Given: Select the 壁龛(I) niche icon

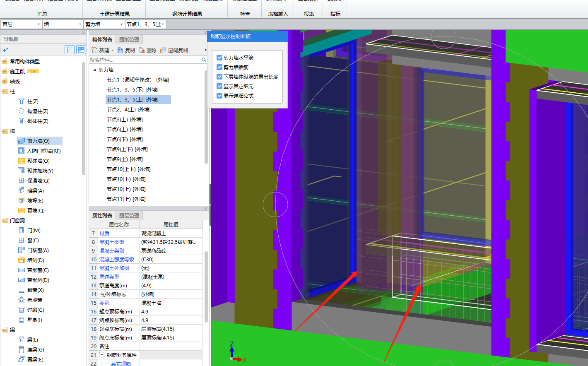Looking at the screenshot, I should (22, 320).
